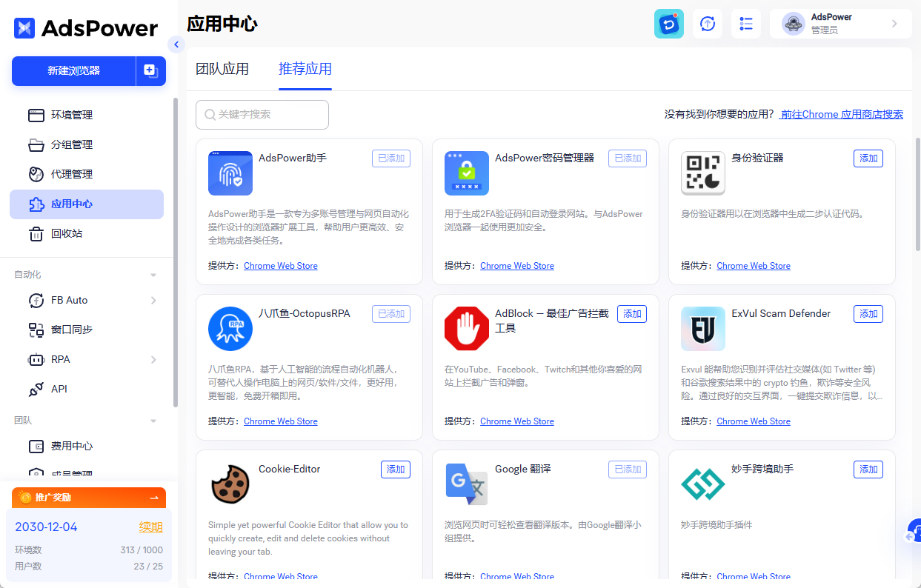Click the AdsPower密码管理器 lock app icon
Image resolution: width=921 pixels, height=588 pixels.
tap(467, 173)
